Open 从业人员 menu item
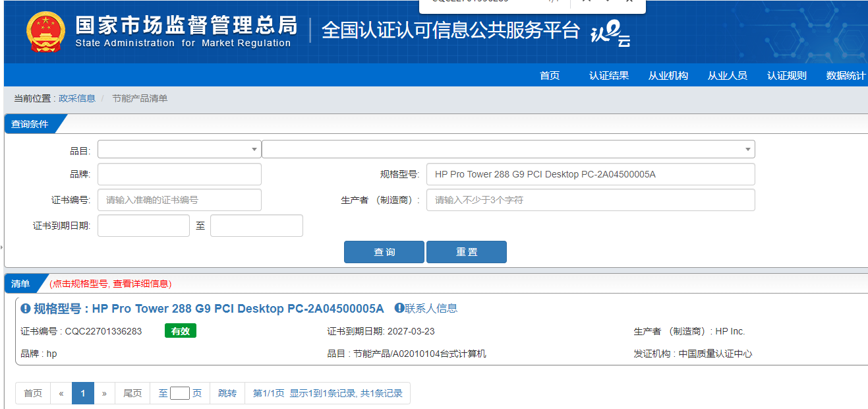 728,76
